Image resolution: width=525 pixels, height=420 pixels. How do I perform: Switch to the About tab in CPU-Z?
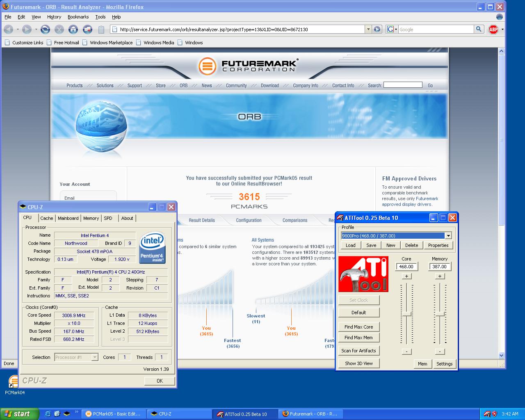(127, 218)
